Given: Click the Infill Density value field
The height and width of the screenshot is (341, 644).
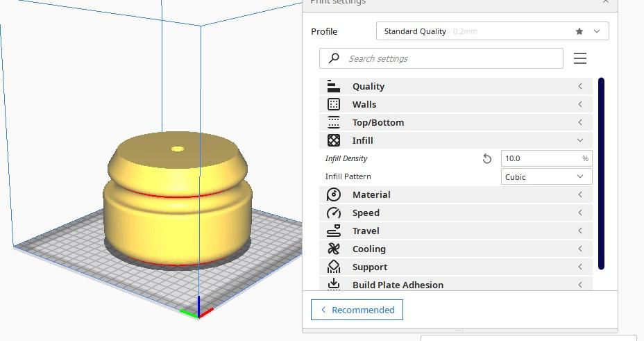Looking at the screenshot, I should click(546, 158).
